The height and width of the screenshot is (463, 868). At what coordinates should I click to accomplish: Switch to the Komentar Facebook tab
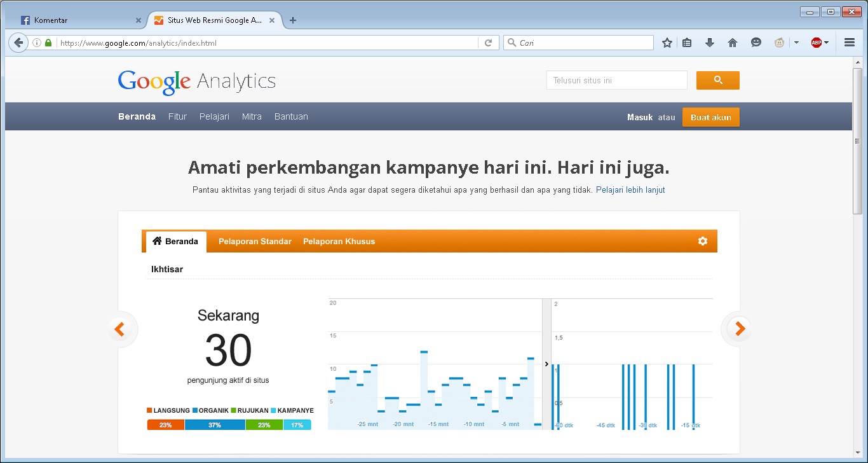pos(81,20)
